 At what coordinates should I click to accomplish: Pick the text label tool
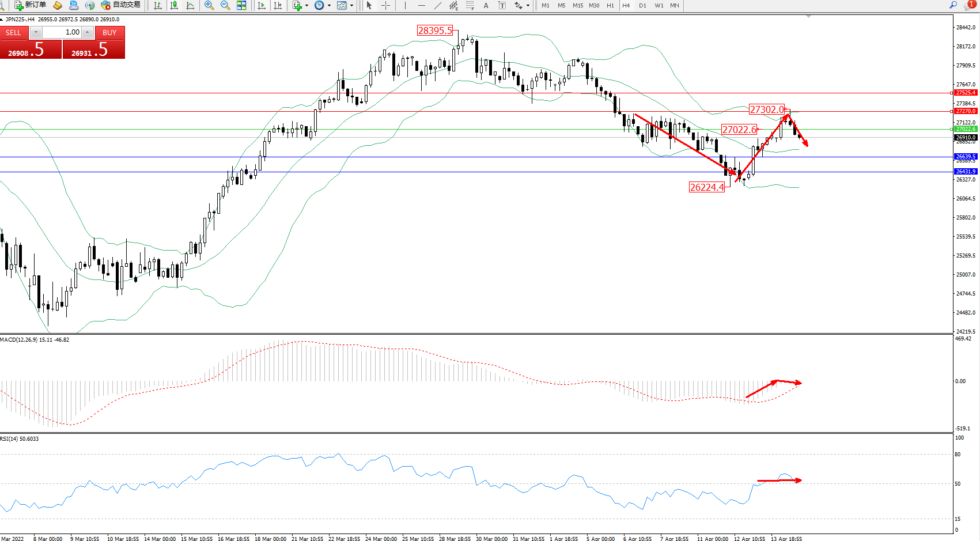pyautogui.click(x=486, y=5)
